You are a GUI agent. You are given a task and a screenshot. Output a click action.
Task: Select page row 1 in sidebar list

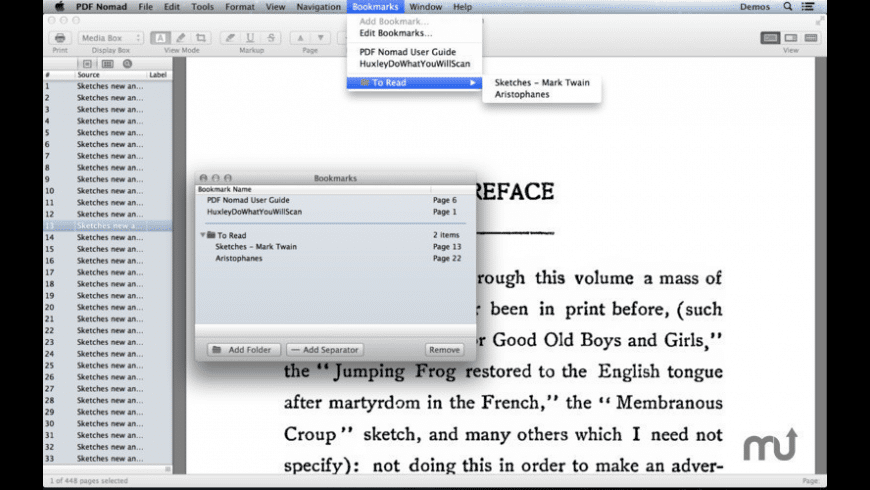pyautogui.click(x=108, y=86)
